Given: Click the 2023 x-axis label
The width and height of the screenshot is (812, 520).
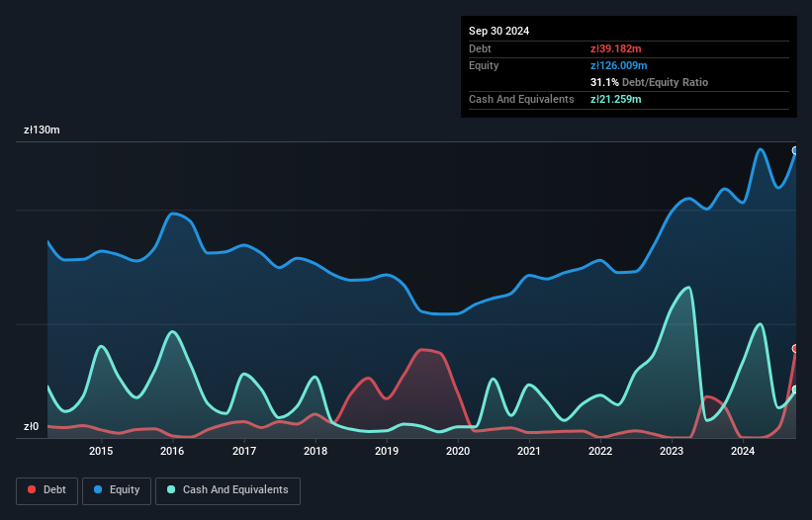Looking at the screenshot, I should tap(672, 451).
